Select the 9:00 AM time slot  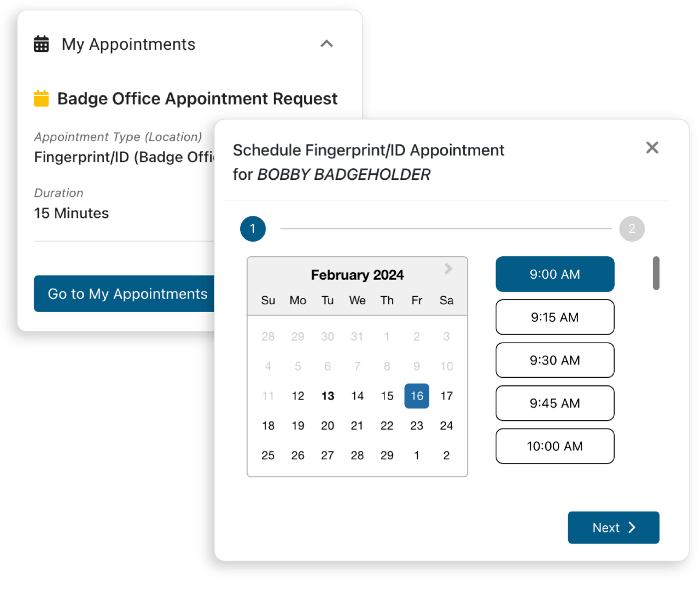[x=555, y=274]
